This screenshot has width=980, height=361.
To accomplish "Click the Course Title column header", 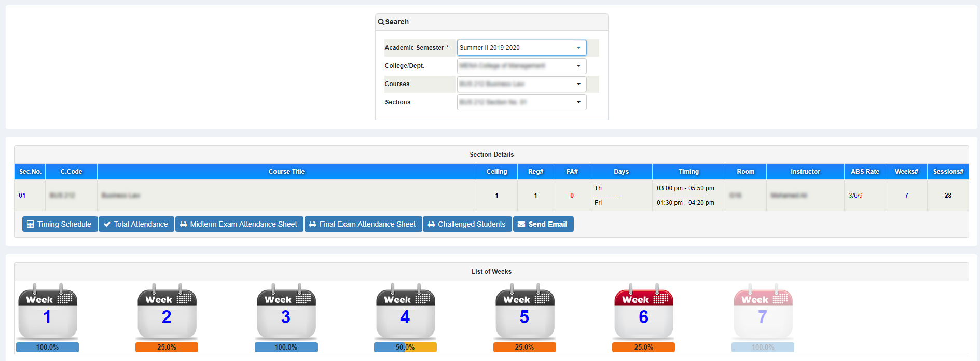I will [286, 172].
